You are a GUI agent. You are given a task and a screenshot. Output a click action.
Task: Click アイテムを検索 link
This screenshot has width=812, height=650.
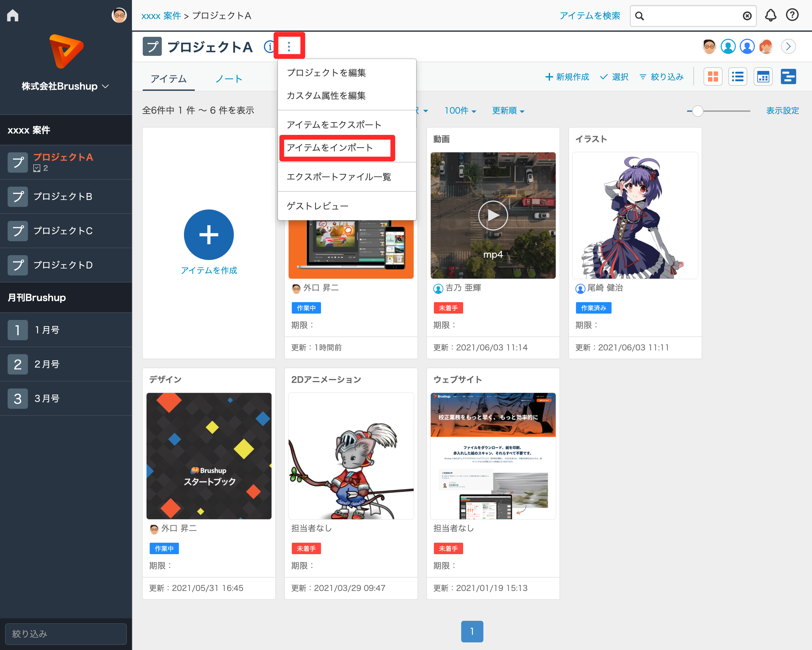click(589, 16)
